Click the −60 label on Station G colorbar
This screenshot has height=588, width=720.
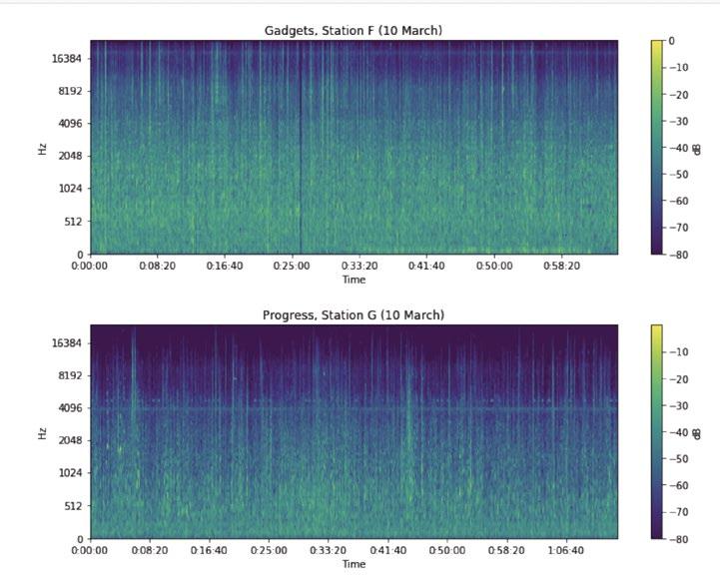678,485
